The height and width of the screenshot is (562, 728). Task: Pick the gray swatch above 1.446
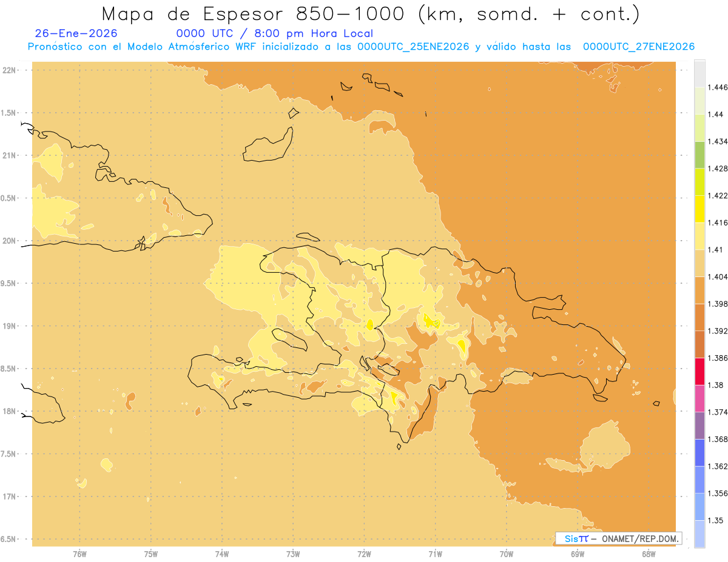(x=699, y=73)
